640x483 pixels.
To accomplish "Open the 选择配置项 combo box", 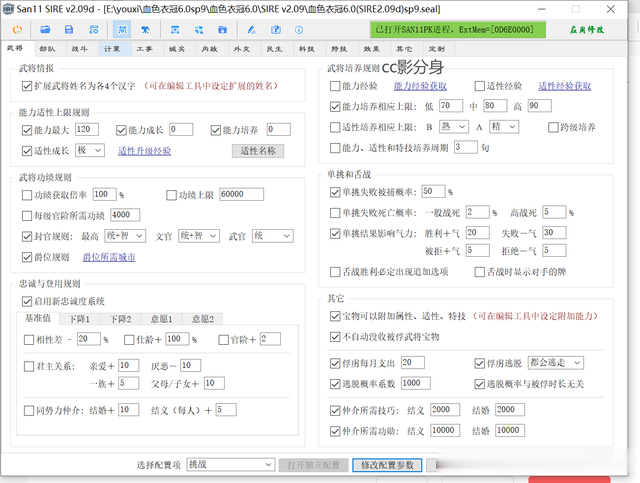I will 230,466.
